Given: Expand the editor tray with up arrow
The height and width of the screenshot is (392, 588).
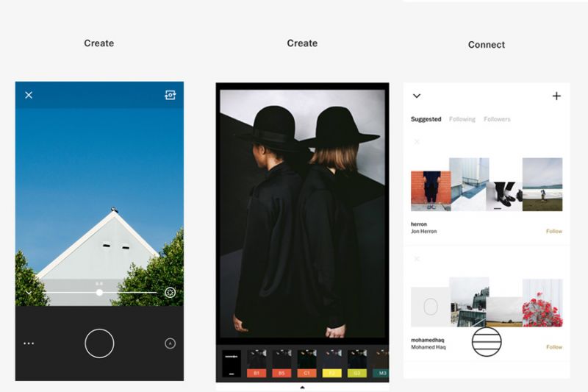Looking at the screenshot, I should click(302, 387).
